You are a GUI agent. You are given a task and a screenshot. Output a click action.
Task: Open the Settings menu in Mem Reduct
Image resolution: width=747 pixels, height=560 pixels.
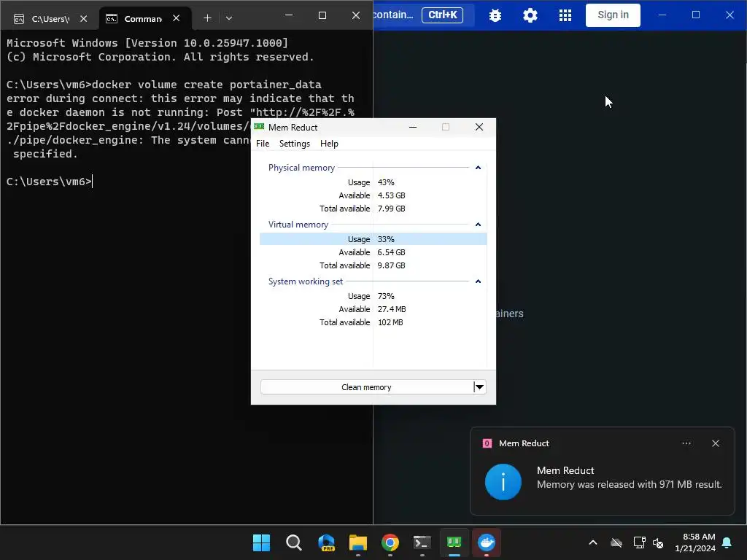tap(295, 144)
